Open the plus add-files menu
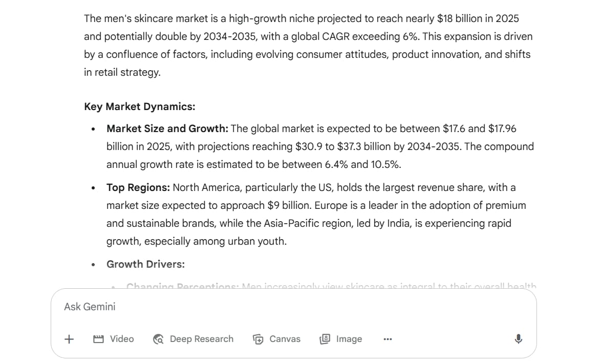This screenshot has height=364, width=602. (69, 339)
